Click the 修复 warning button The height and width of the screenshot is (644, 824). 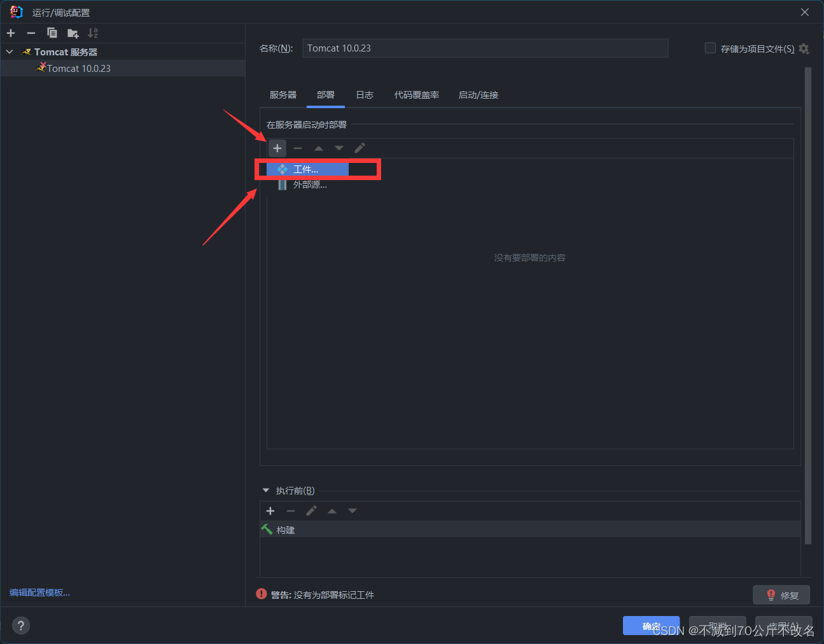pos(781,594)
